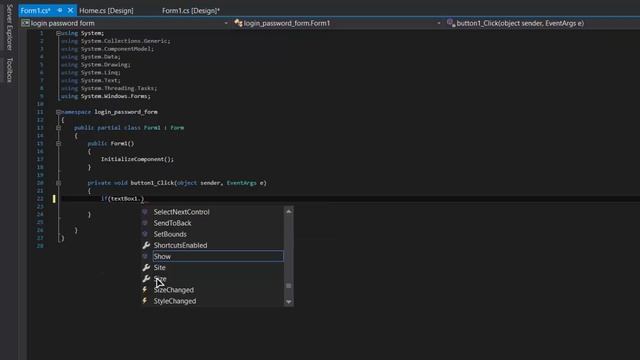The height and width of the screenshot is (360, 640).
Task: Click the lightning event icon beside StyleChanged
Action: 145,301
